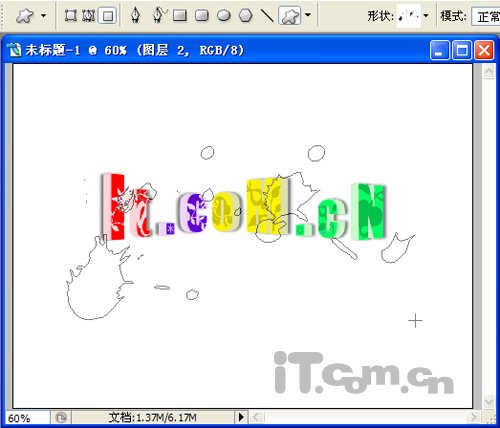Expand the shape picker arrow
Viewport: 500px width, 428px height.
click(426, 16)
